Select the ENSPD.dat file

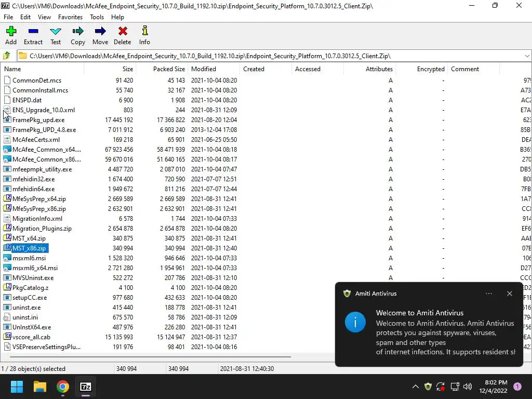tap(27, 100)
